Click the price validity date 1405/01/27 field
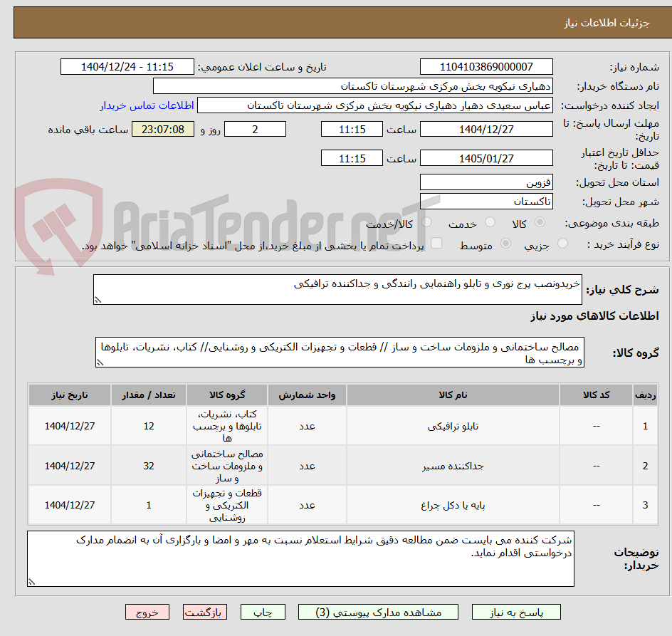The height and width of the screenshot is (636, 672). (486, 158)
